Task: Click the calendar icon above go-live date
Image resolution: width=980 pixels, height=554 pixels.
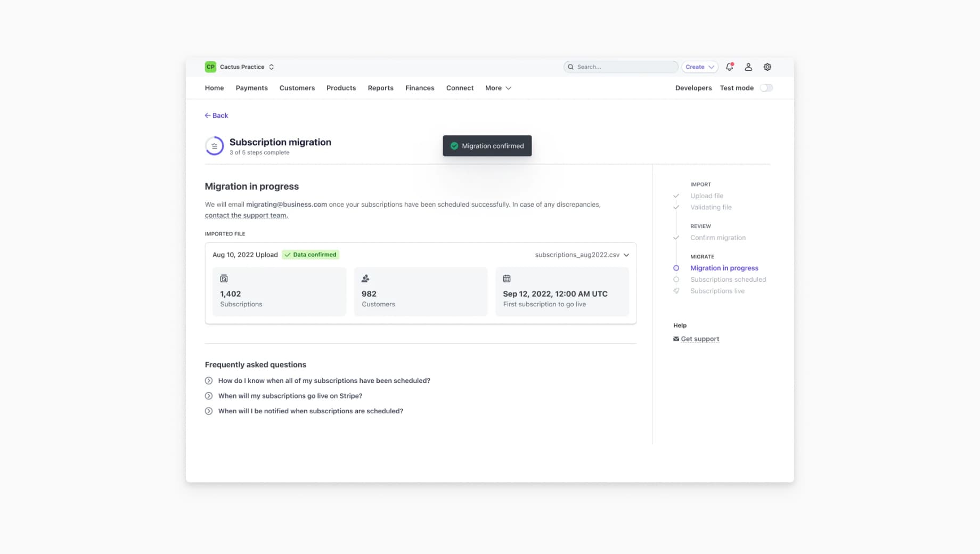Action: point(507,279)
